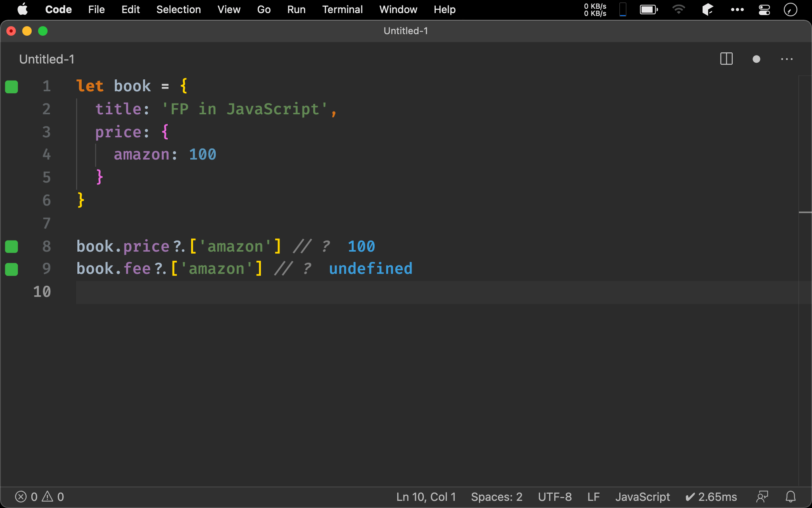Click the LF end-of-line button

click(x=593, y=496)
